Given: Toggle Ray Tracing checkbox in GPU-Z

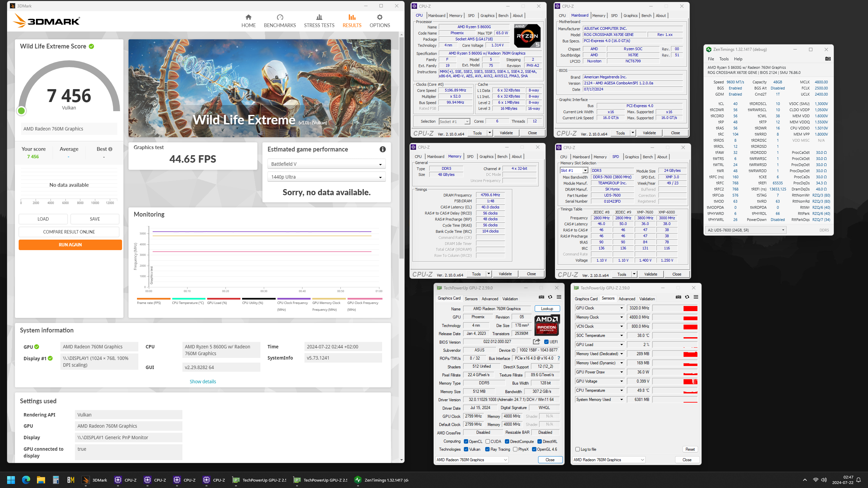Looking at the screenshot, I should 487,449.
